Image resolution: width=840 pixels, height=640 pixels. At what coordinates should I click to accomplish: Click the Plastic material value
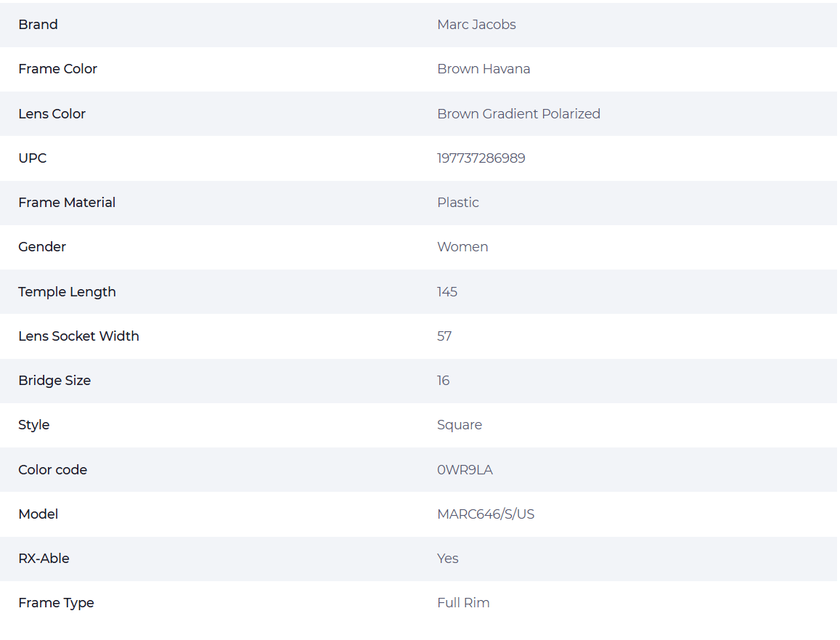click(x=458, y=203)
